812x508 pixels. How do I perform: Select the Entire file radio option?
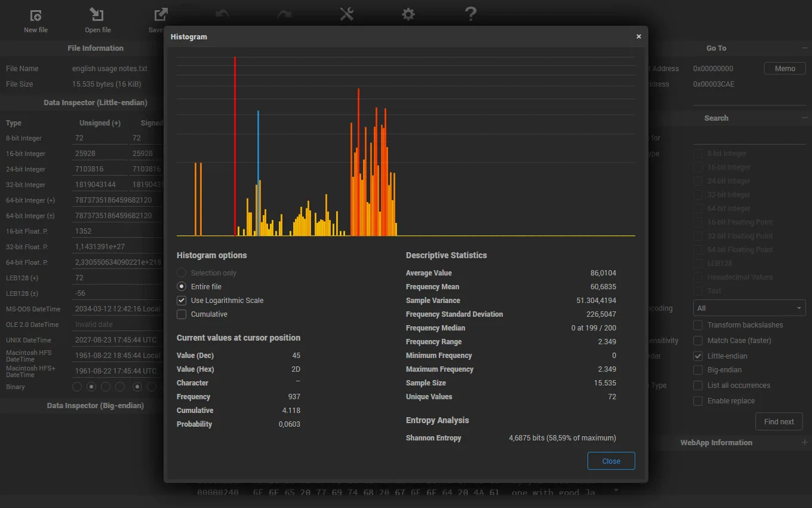182,287
